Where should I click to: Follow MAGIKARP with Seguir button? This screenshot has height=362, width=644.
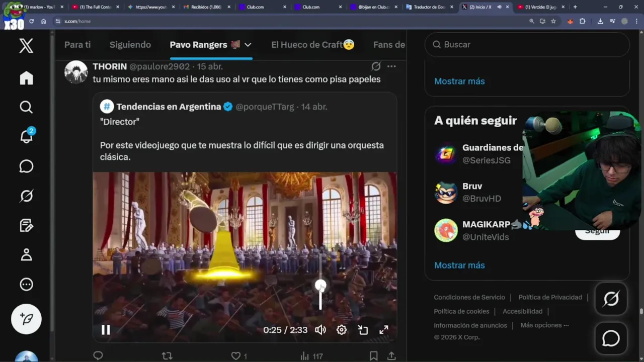pyautogui.click(x=597, y=232)
